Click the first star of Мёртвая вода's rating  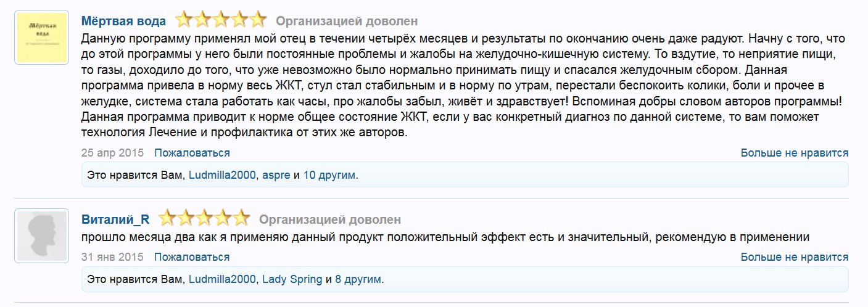point(184,21)
